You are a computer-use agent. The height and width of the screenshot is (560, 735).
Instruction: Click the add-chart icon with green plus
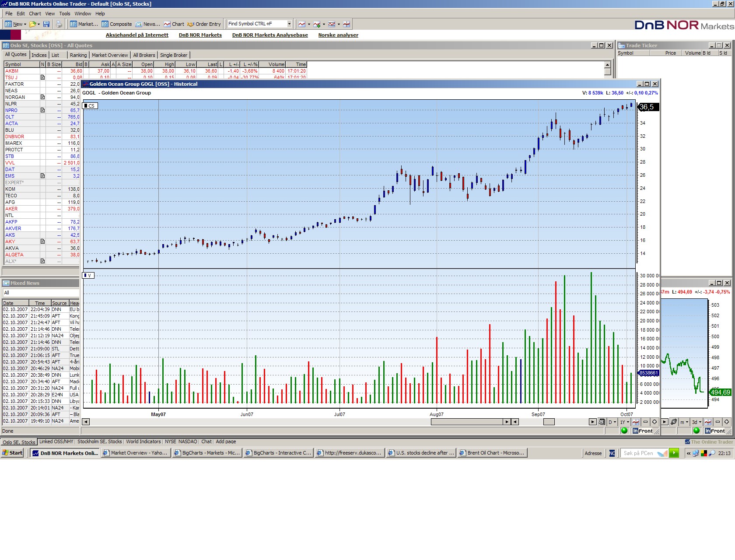tap(317, 24)
